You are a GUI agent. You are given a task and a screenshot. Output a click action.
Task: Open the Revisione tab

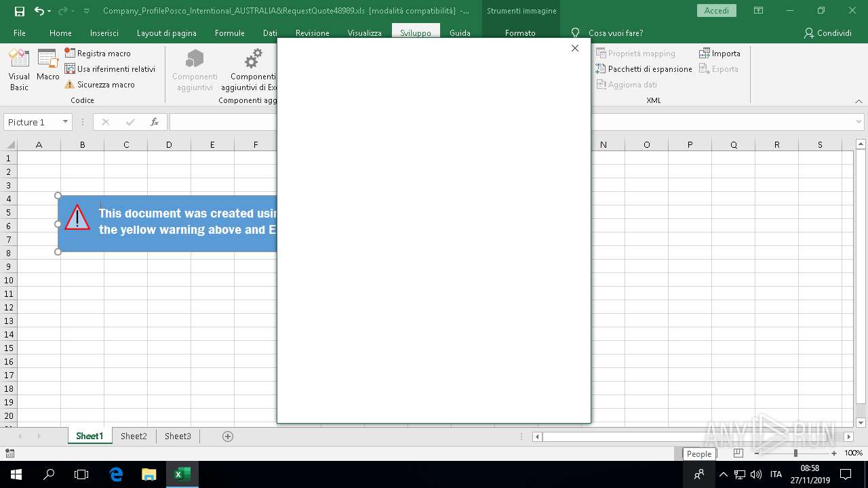(x=313, y=33)
